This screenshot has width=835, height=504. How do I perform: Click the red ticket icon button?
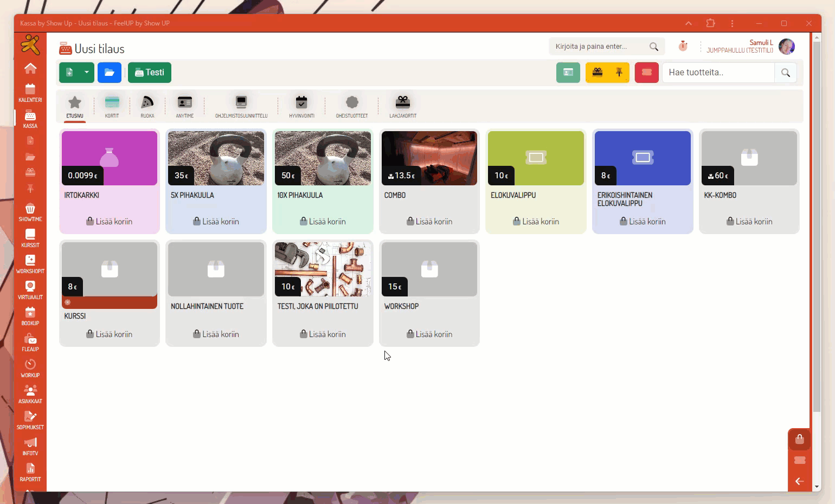646,73
